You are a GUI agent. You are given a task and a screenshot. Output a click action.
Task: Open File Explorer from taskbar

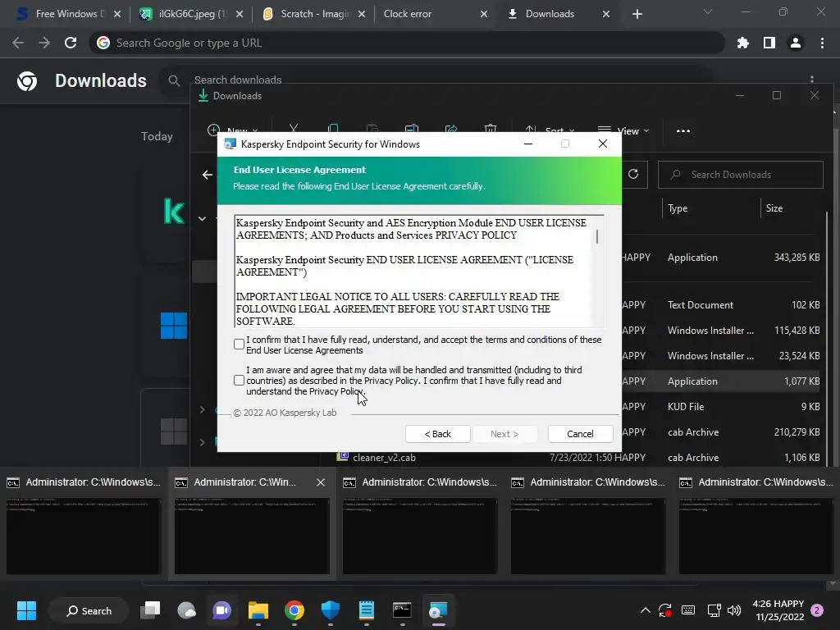click(258, 610)
